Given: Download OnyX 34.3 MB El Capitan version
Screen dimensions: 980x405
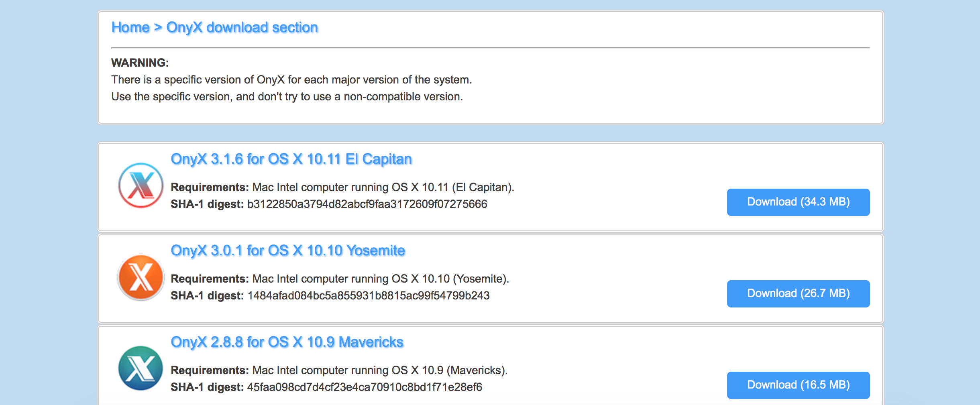Looking at the screenshot, I should coord(798,202).
